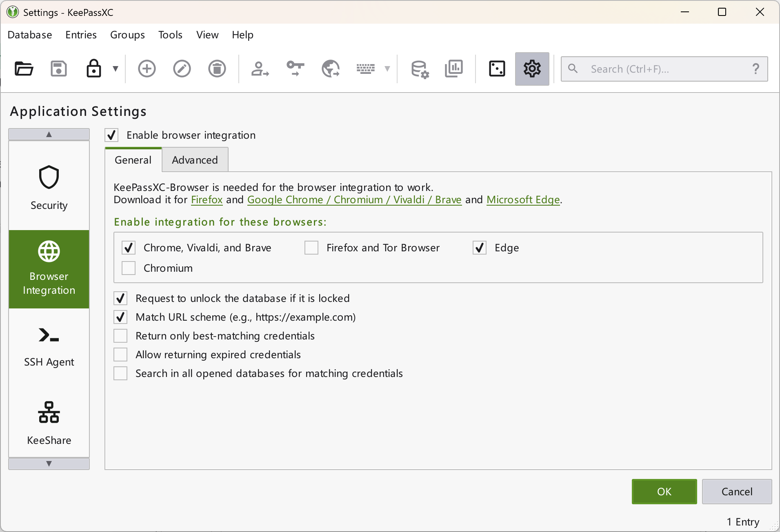Follow the Firefox download link

207,199
